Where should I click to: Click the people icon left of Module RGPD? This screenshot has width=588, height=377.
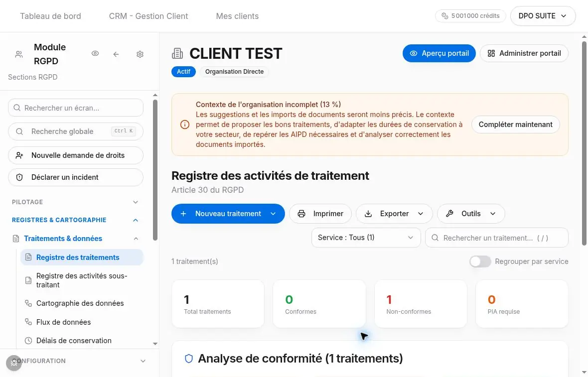tap(19, 54)
